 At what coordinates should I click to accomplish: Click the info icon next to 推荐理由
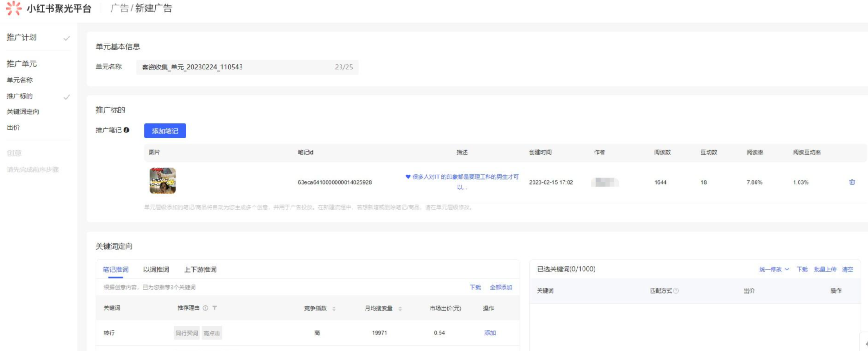(205, 308)
